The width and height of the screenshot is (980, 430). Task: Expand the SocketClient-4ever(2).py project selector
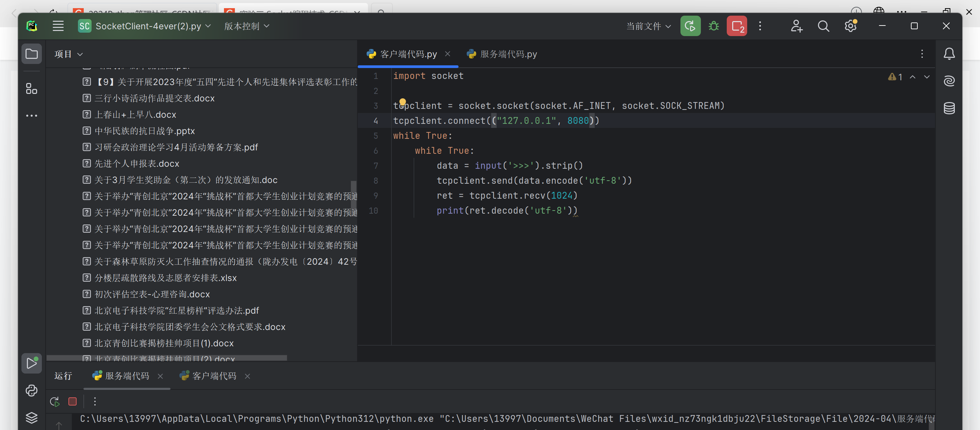click(x=144, y=26)
